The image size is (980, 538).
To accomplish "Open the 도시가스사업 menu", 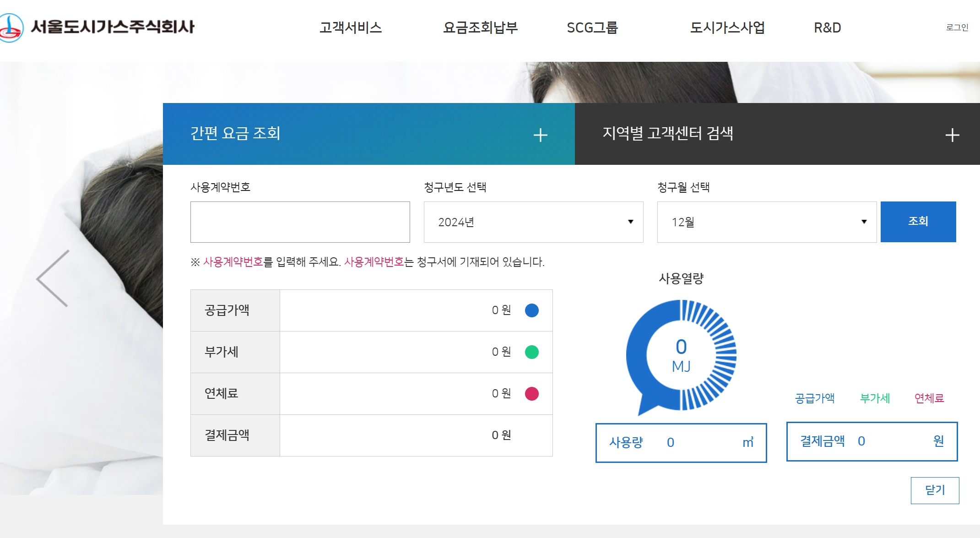I will coord(727,27).
